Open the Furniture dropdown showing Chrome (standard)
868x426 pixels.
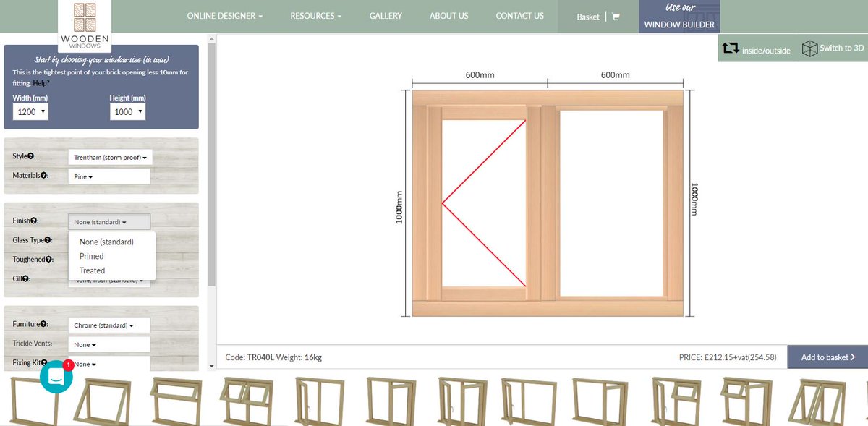(109, 325)
